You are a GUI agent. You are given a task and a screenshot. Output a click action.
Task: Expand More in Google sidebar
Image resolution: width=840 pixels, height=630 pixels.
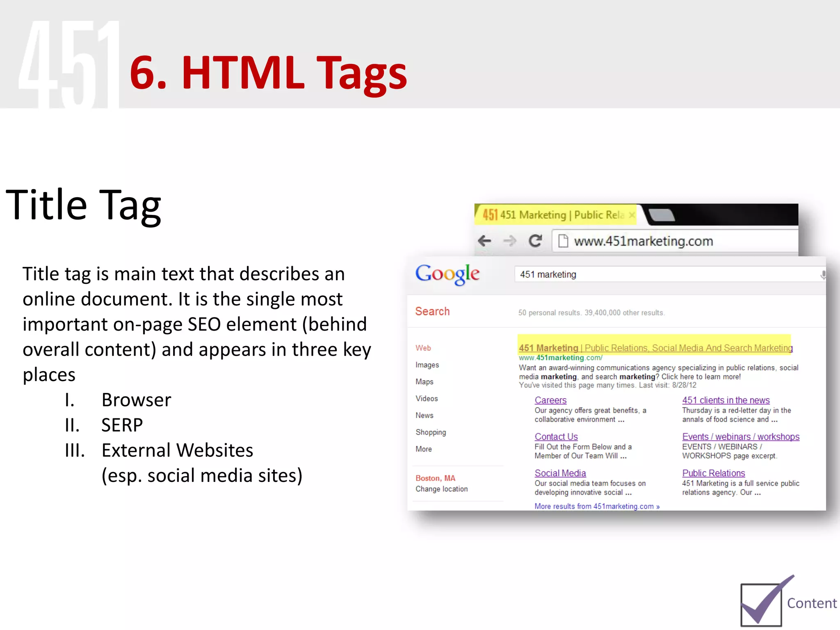pos(423,449)
